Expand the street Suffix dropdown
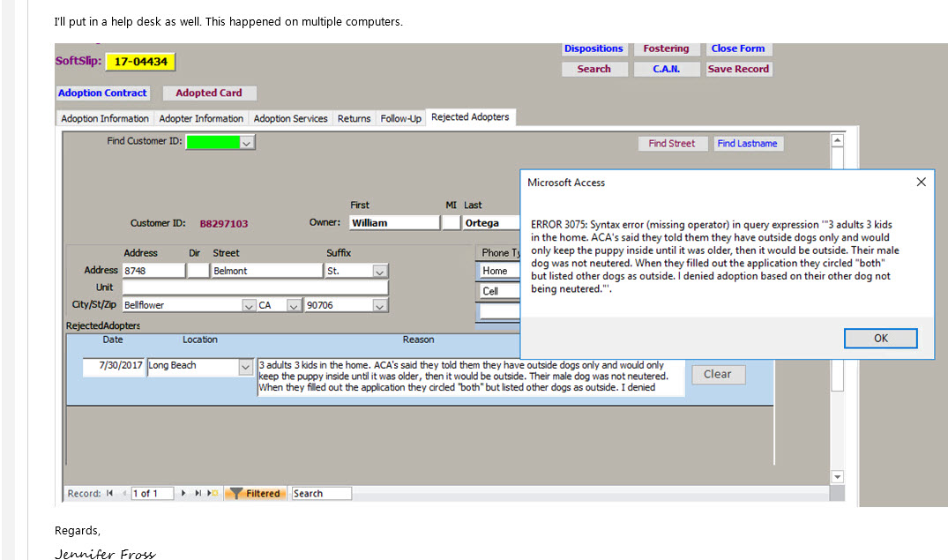This screenshot has height=560, width=948. pos(379,271)
